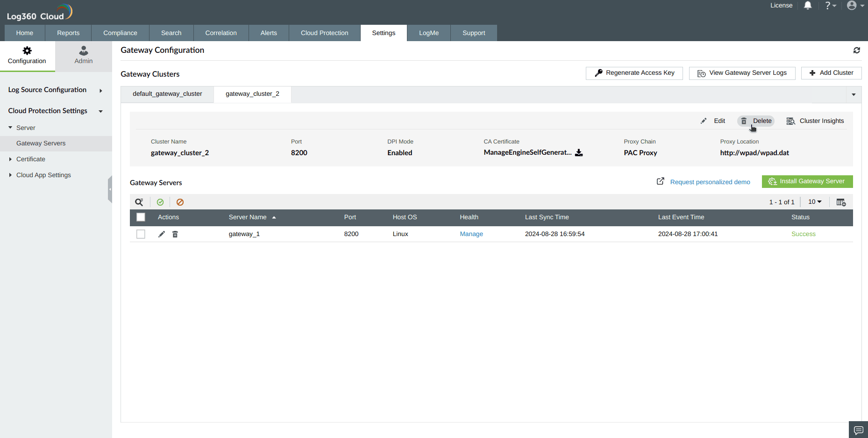
Task: Select the gateway_cluster_2 tab
Action: pos(252,94)
